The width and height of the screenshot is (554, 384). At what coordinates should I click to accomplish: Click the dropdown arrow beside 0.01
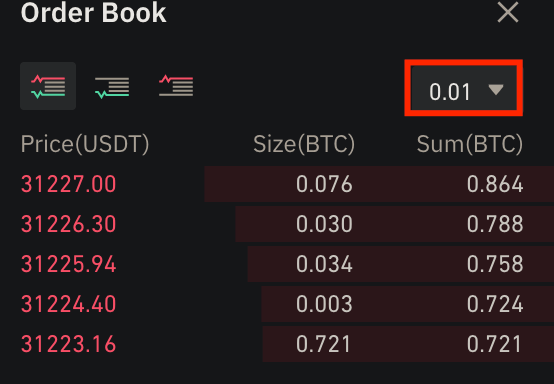pos(496,90)
